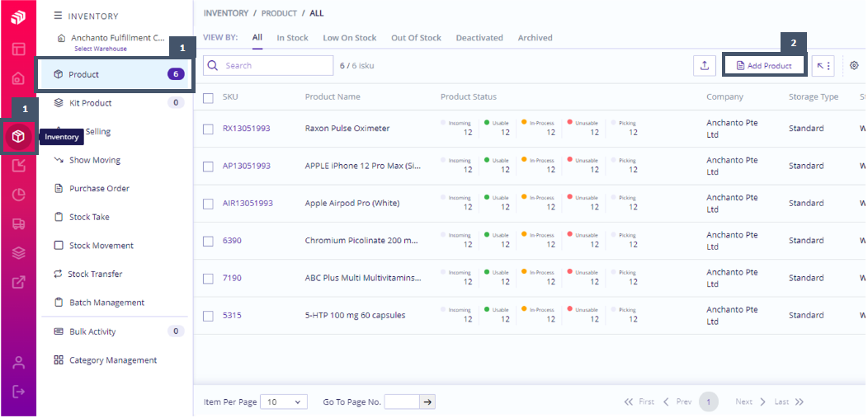
Task: Click Select Warehouse link
Action: (x=101, y=49)
